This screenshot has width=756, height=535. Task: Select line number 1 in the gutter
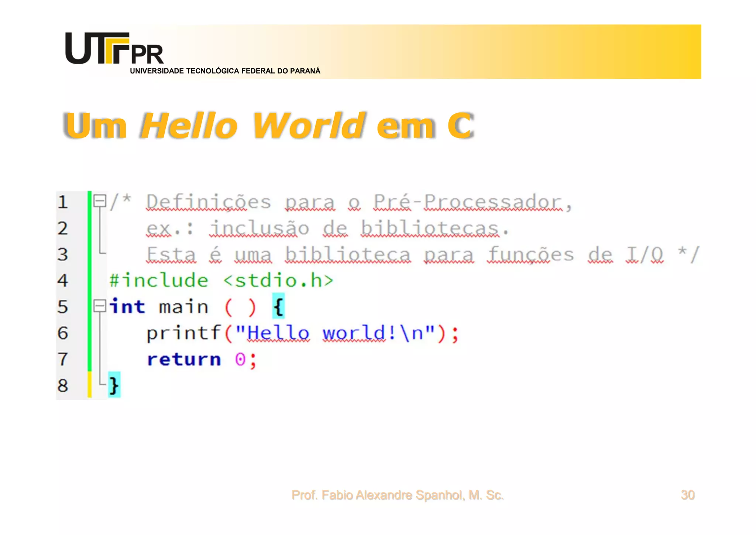tap(63, 202)
